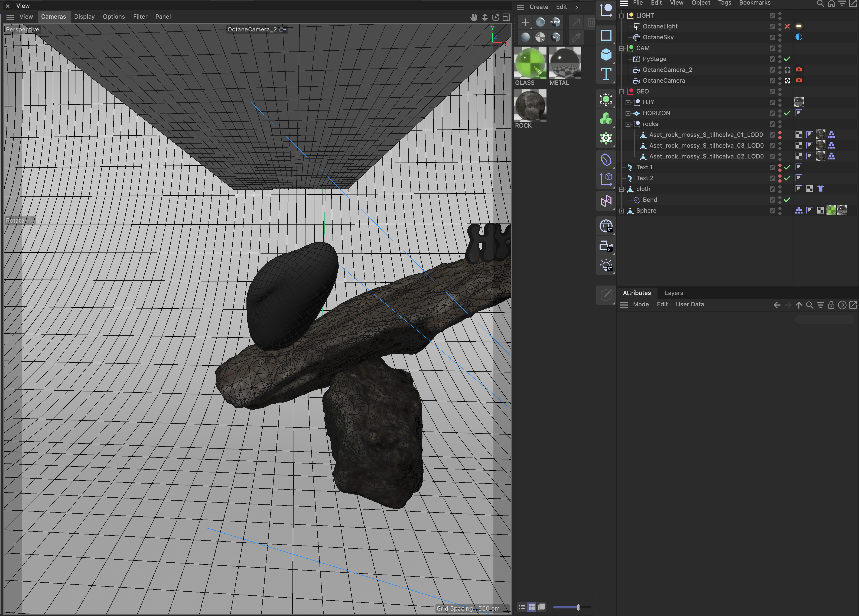Open the Cameras menu in viewport
Image resolution: width=859 pixels, height=616 pixels.
coord(53,17)
